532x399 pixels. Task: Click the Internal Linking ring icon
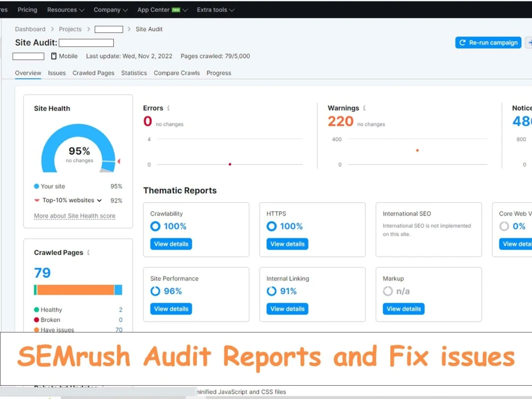(271, 291)
